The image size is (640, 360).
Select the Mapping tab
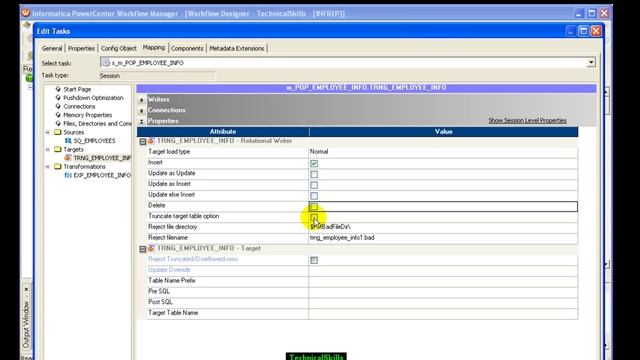point(154,47)
